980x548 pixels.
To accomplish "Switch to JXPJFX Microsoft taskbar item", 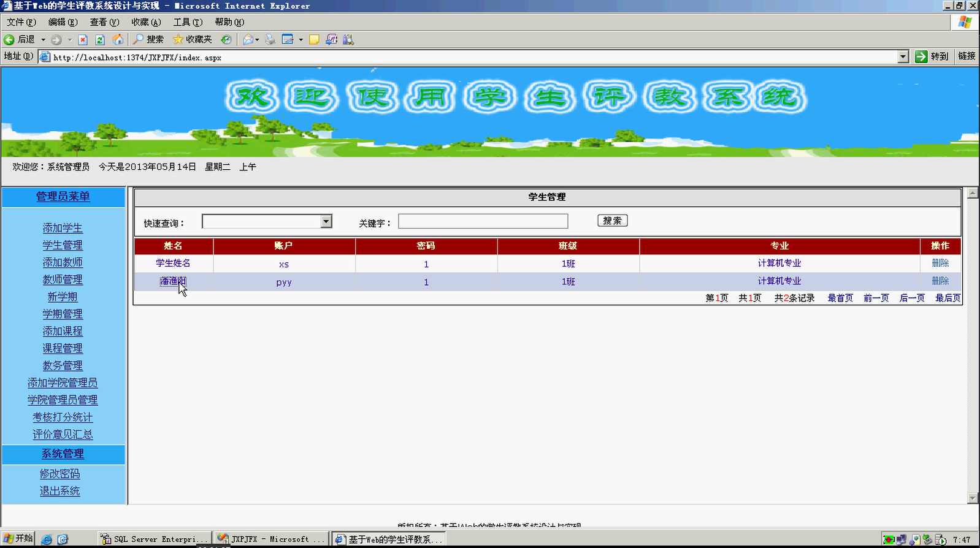I will click(x=272, y=539).
